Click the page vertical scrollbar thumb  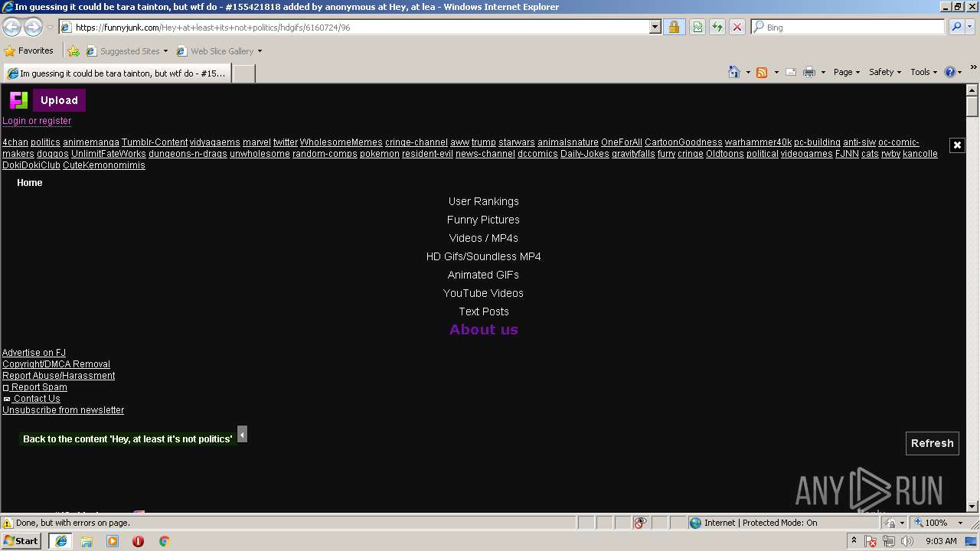pyautogui.click(x=972, y=106)
